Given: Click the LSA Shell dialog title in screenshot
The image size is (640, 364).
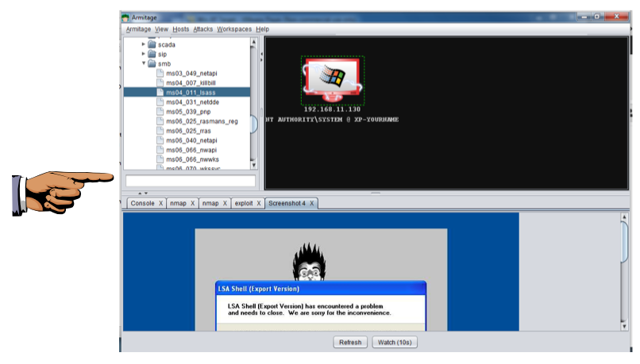Looking at the screenshot, I should pyautogui.click(x=259, y=289).
